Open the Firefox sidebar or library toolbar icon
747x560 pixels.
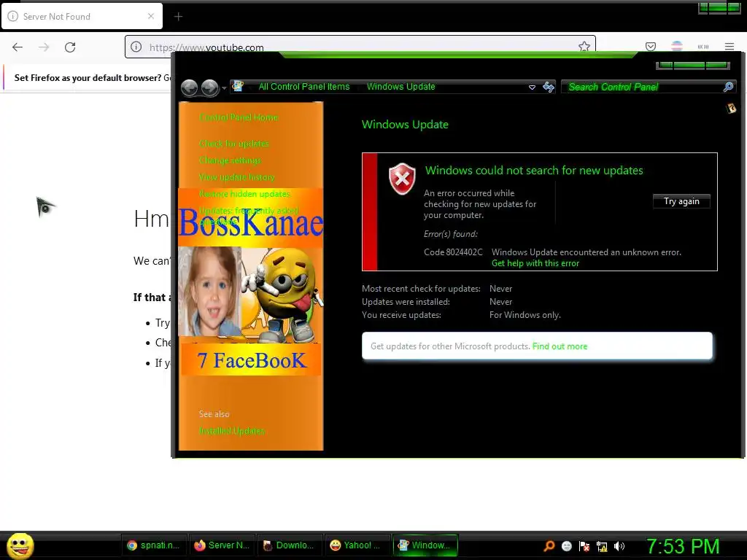703,46
